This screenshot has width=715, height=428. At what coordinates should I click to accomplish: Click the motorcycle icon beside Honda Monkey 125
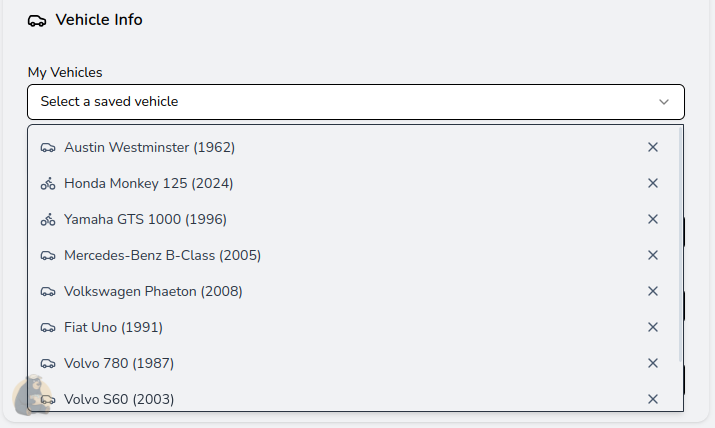point(48,183)
